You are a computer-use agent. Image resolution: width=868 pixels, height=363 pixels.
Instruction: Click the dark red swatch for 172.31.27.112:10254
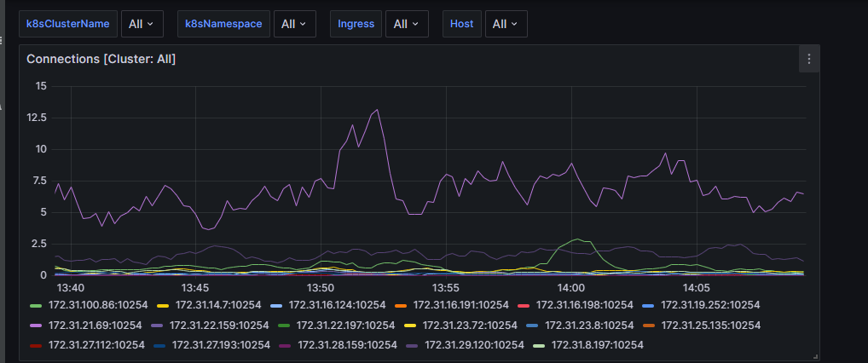pos(36,345)
